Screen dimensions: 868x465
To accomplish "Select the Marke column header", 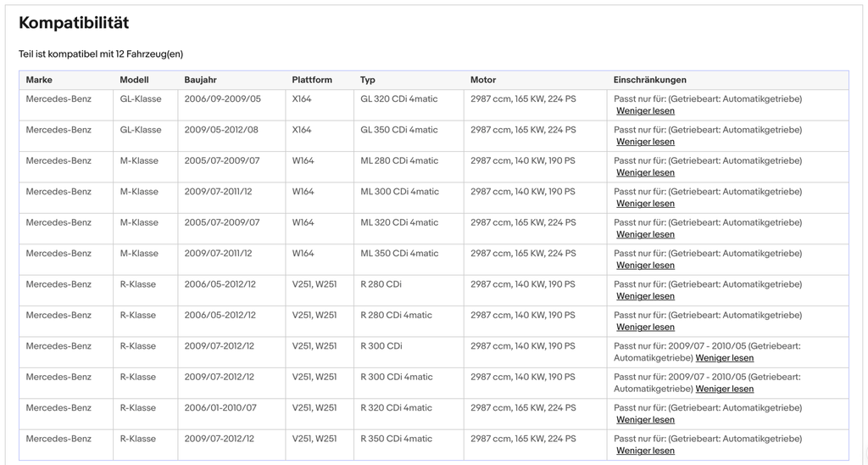I will pyautogui.click(x=39, y=80).
